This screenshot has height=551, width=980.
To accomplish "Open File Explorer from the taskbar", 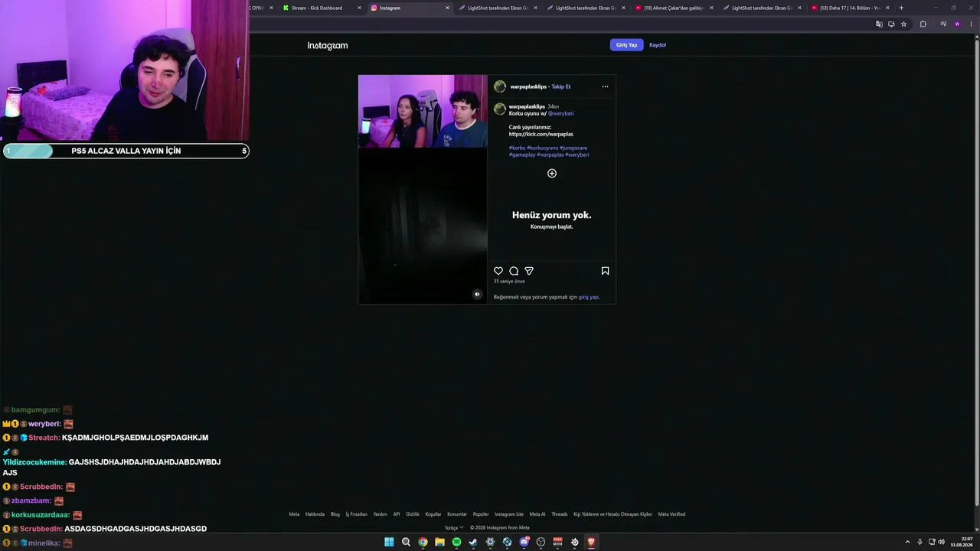I will click(x=439, y=542).
